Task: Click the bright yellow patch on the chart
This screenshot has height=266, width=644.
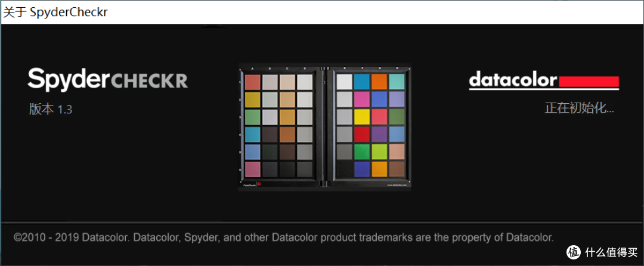Action: pyautogui.click(x=362, y=116)
